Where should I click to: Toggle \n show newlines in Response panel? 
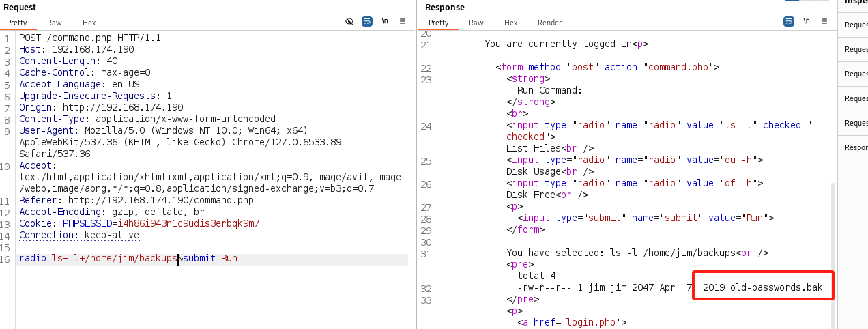[807, 22]
